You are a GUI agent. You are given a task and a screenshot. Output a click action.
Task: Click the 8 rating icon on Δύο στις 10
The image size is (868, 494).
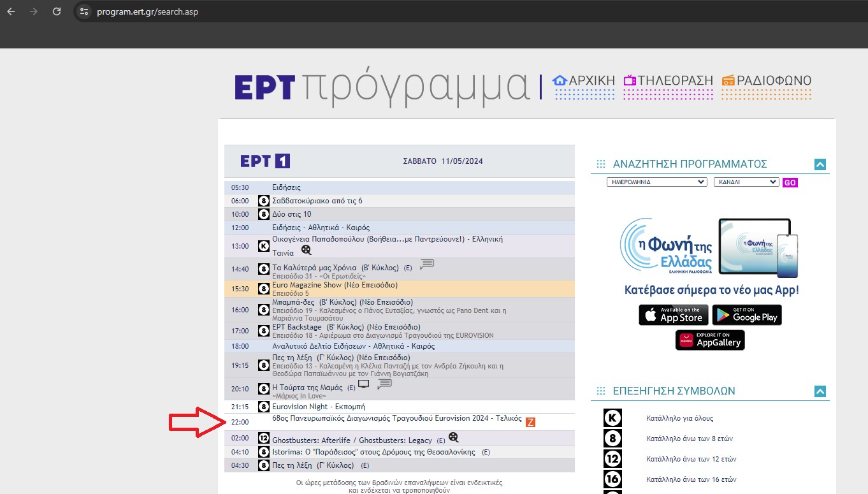263,214
